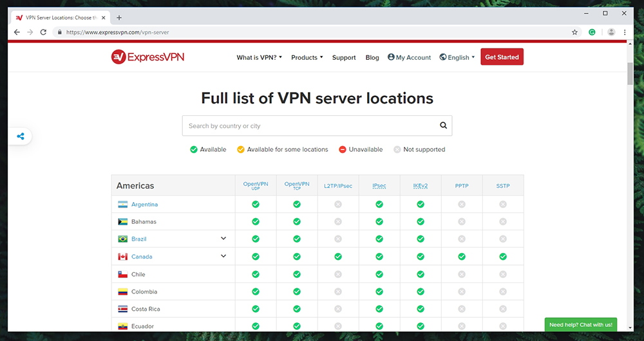Click the Brazil flag icon

123,239
